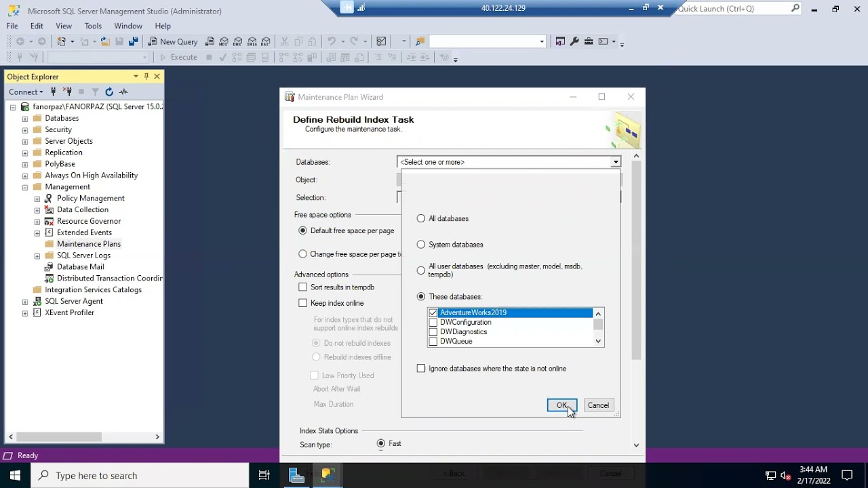Click the Database Engine Query icon
Viewport: 868px width, 488px height.
coord(210,41)
